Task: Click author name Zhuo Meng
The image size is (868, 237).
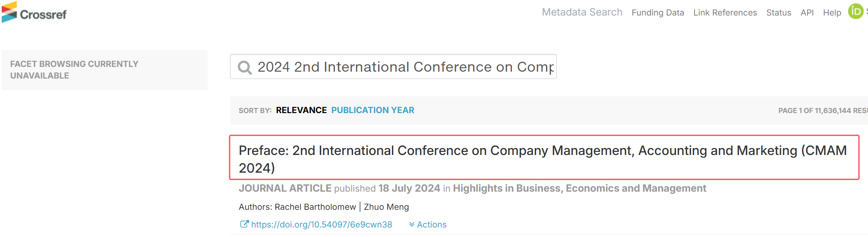Action: (x=386, y=207)
